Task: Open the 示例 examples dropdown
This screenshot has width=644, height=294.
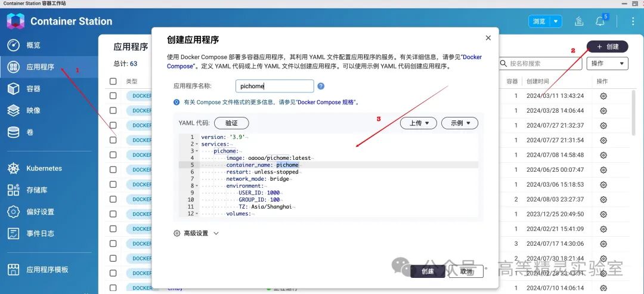Action: tap(460, 123)
